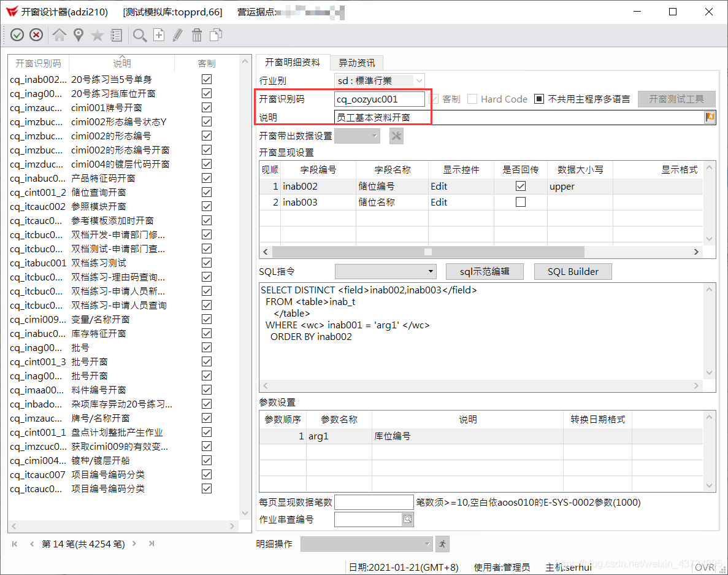Toggle 是否回传 checkbox for inab003 row
This screenshot has height=575, width=728.
coord(521,202)
